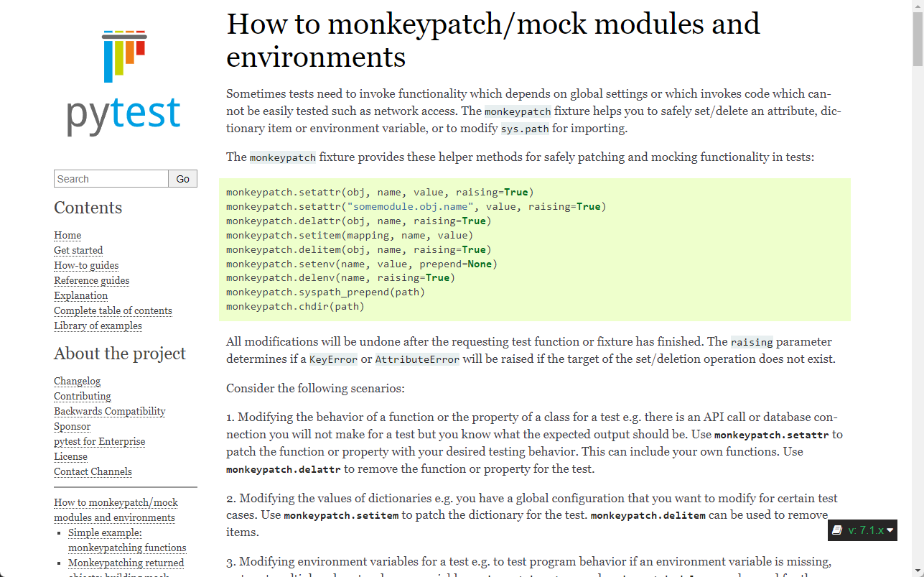The height and width of the screenshot is (577, 924).
Task: Click the monkeypatch.syspath_prepend(path) code line
Action: 326,292
